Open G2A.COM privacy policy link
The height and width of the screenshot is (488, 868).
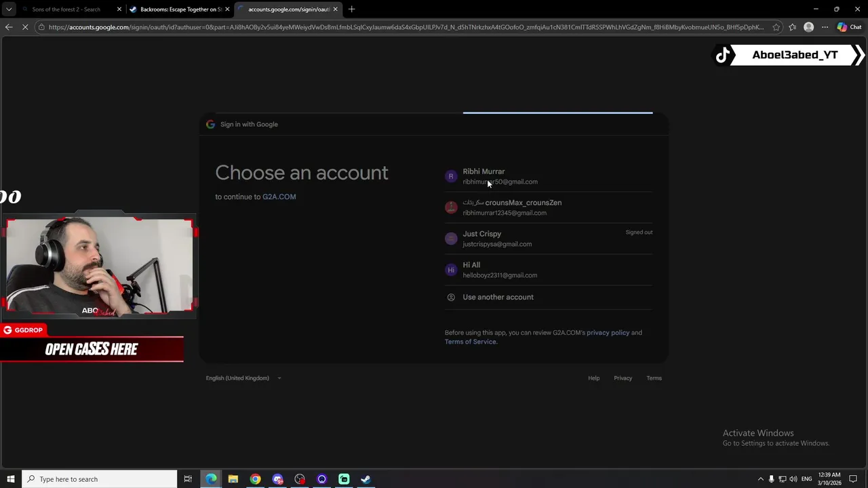(x=608, y=333)
